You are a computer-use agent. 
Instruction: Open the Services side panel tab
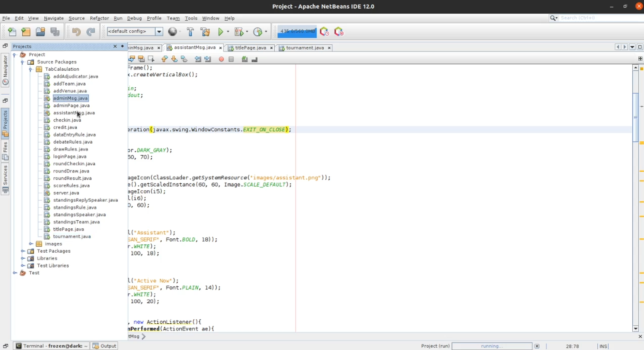(5, 179)
